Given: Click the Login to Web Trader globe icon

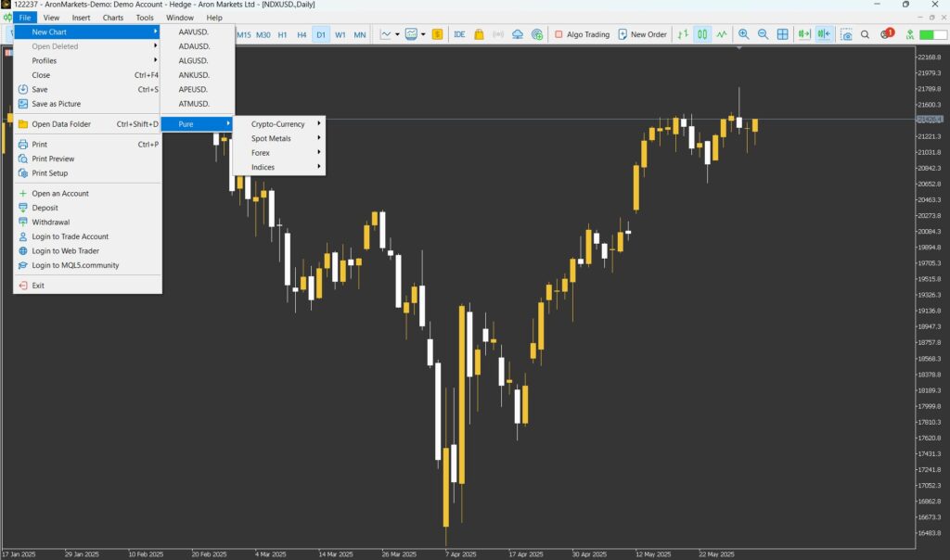Looking at the screenshot, I should pos(23,250).
